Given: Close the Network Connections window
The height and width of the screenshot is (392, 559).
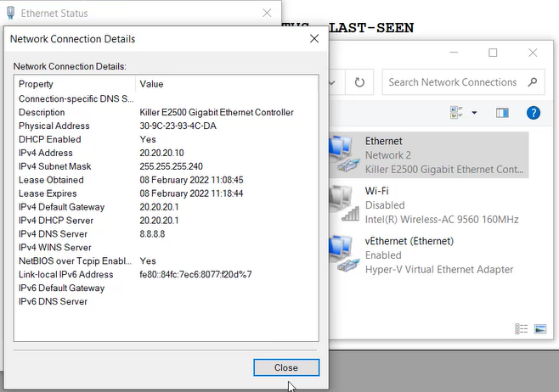Looking at the screenshot, I should [533, 53].
